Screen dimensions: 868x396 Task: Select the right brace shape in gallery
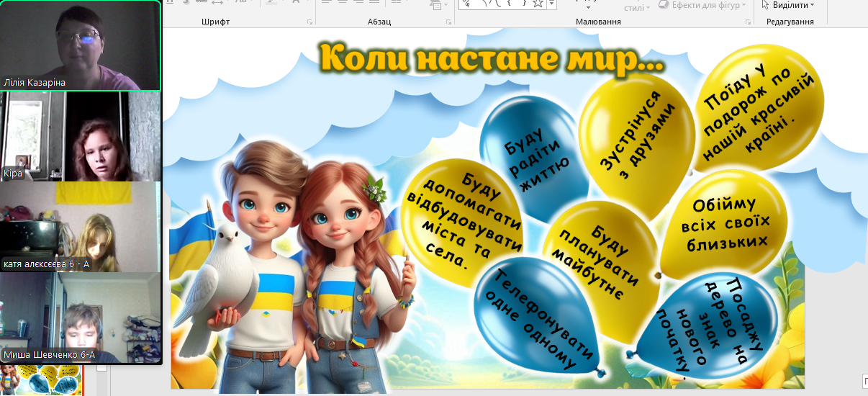pos(524,4)
